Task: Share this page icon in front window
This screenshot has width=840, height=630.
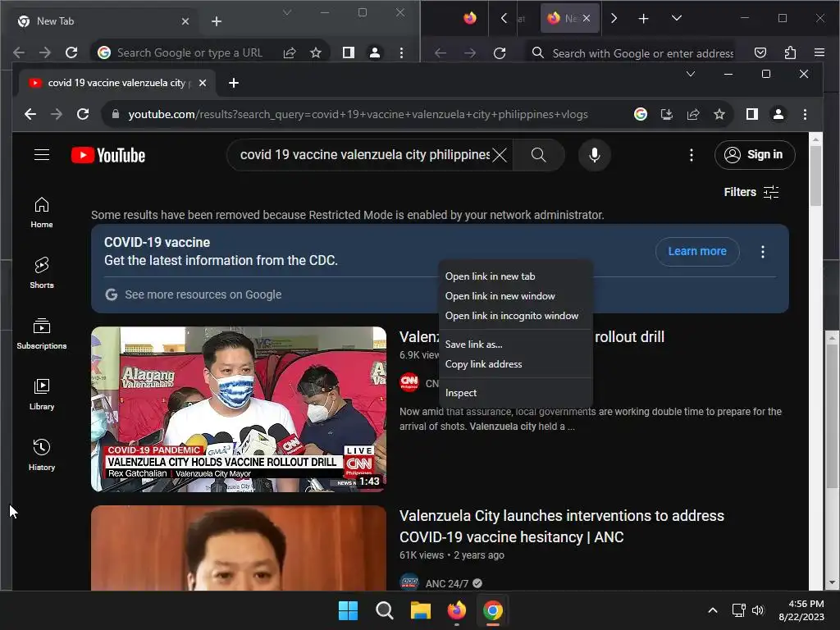Action: (692, 114)
